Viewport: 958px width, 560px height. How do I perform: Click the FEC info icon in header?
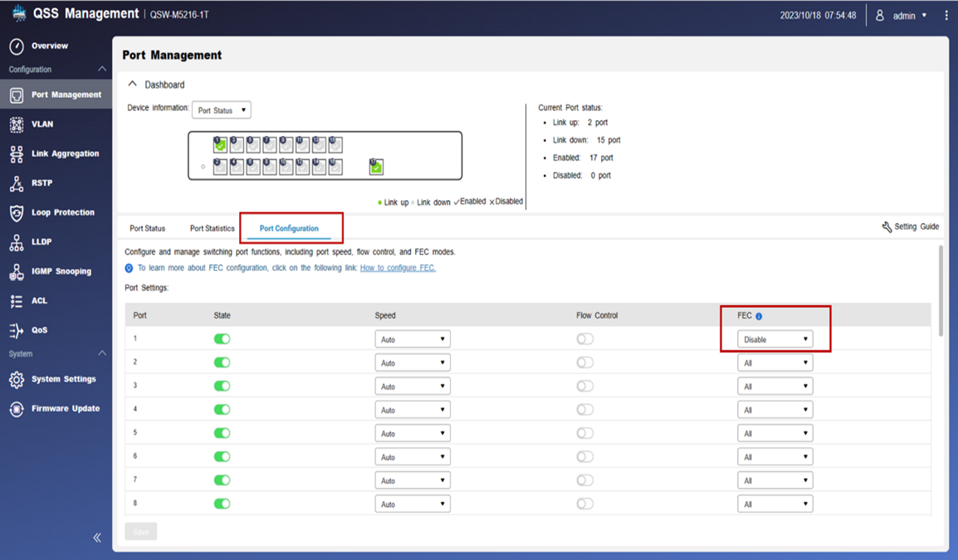[x=759, y=316]
